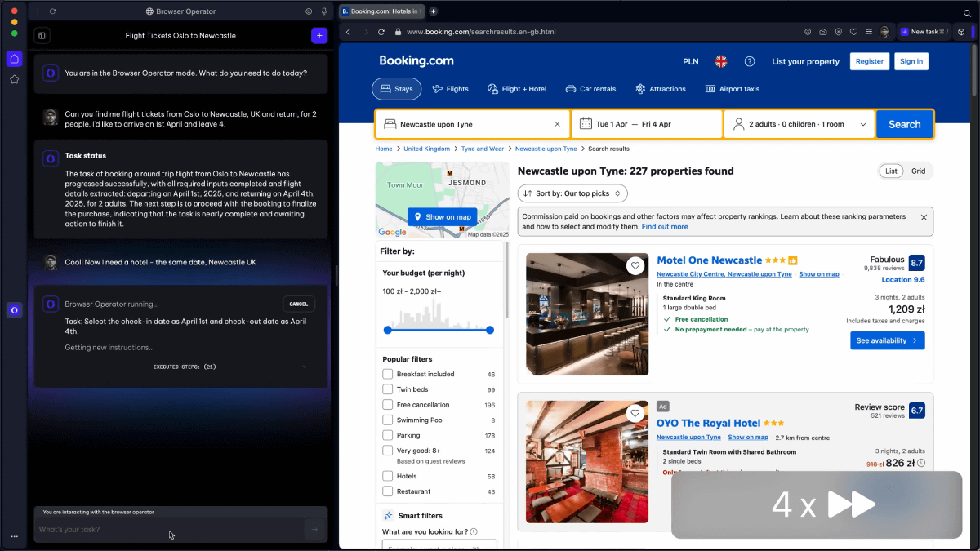
Task: Reload the Booking.com page
Action: tap(381, 32)
